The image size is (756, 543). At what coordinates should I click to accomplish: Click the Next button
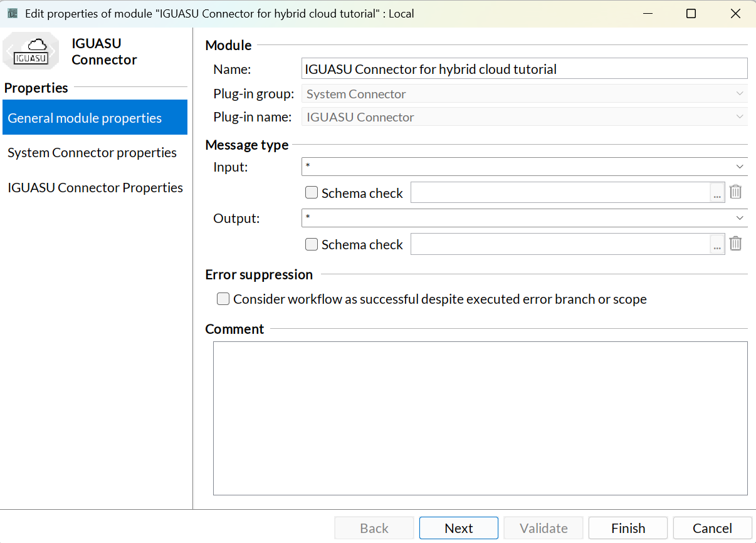(459, 528)
